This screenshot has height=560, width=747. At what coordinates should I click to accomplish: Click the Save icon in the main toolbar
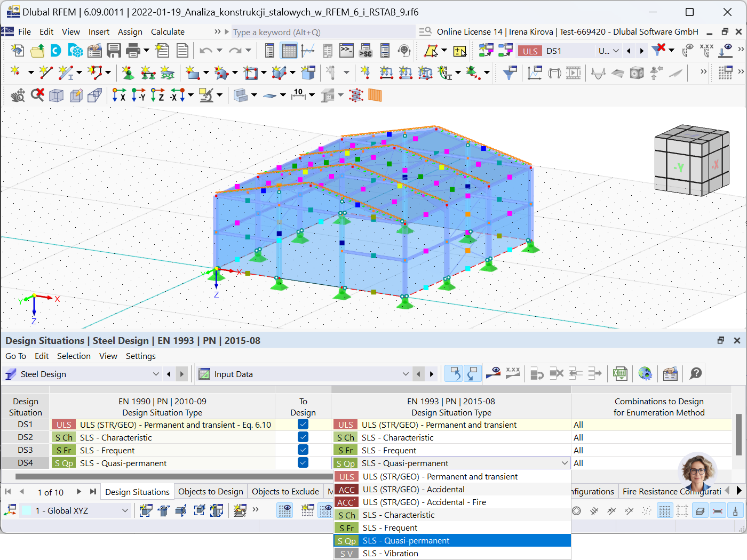[114, 50]
